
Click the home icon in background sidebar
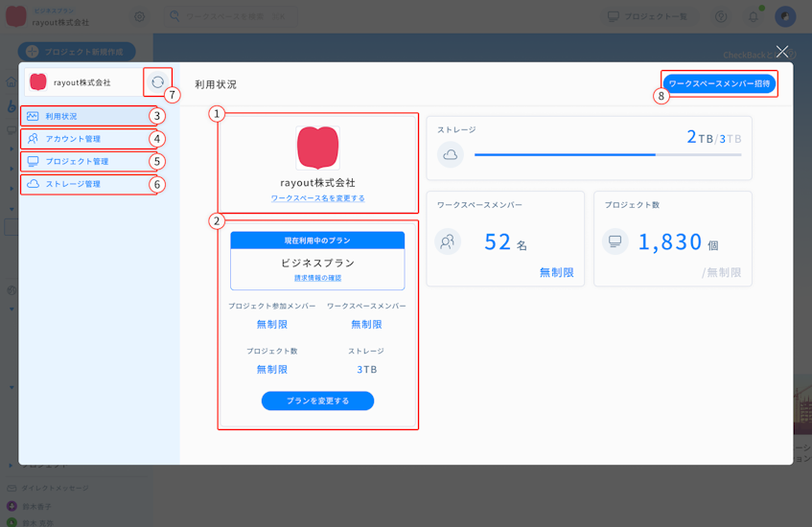tap(11, 82)
